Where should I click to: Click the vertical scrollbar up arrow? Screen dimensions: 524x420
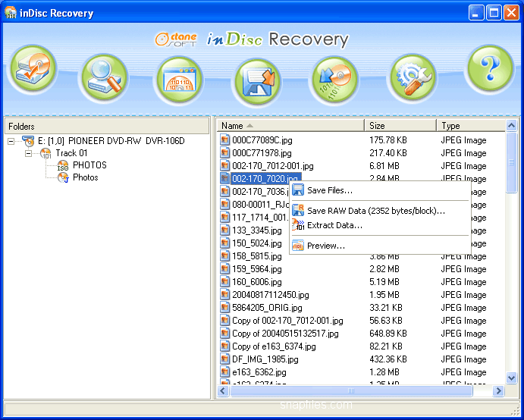pos(511,126)
